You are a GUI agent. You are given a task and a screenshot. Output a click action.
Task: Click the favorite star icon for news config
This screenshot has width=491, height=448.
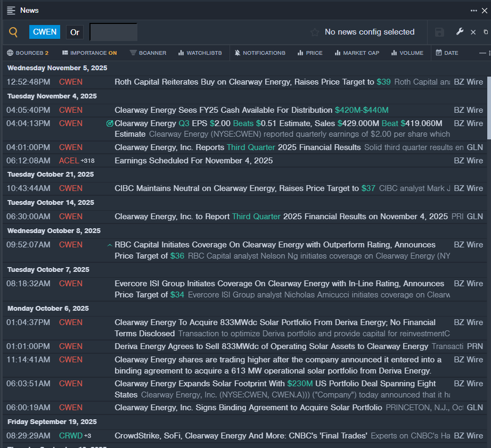(315, 32)
